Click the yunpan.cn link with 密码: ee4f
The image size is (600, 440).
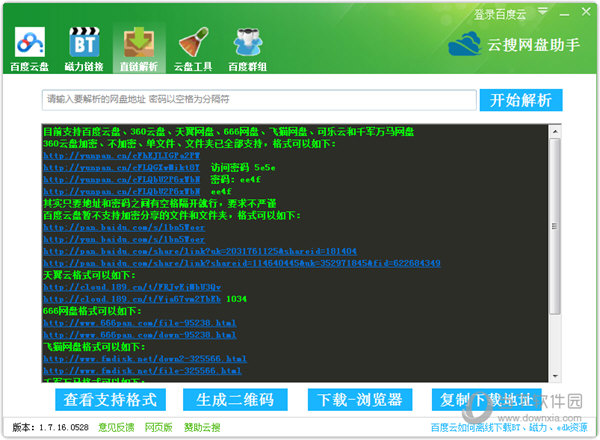pyautogui.click(x=122, y=179)
